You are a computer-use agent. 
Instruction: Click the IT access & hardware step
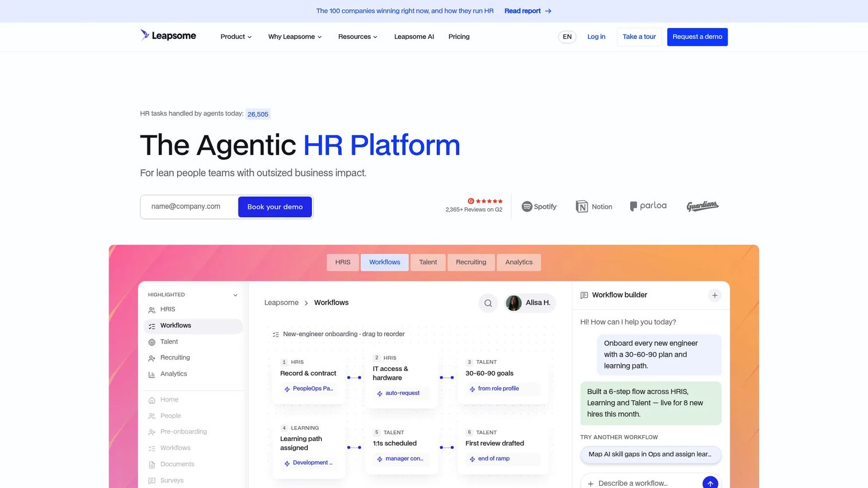401,377
